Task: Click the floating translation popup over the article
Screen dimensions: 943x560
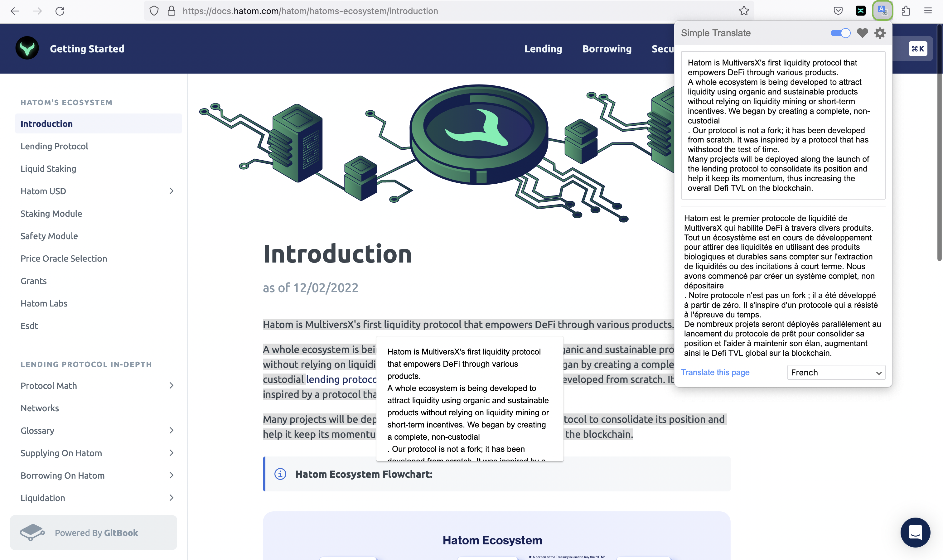Action: (470, 398)
